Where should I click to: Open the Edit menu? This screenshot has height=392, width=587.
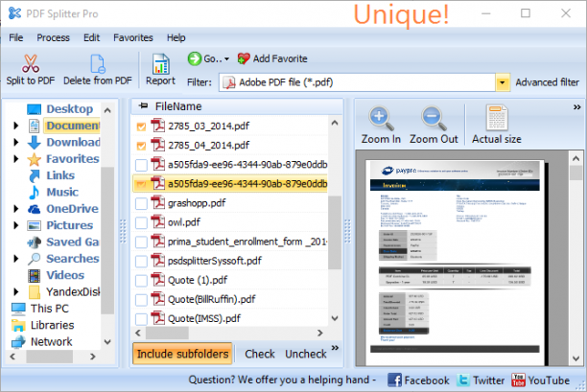point(92,37)
